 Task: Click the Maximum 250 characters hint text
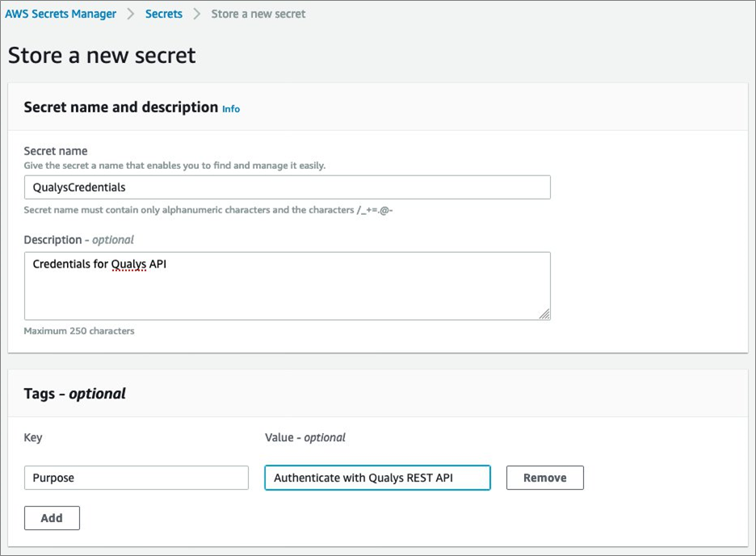(x=79, y=331)
